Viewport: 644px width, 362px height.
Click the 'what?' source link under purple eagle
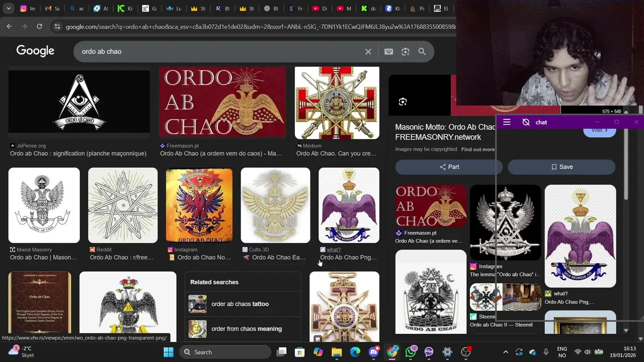pyautogui.click(x=334, y=249)
